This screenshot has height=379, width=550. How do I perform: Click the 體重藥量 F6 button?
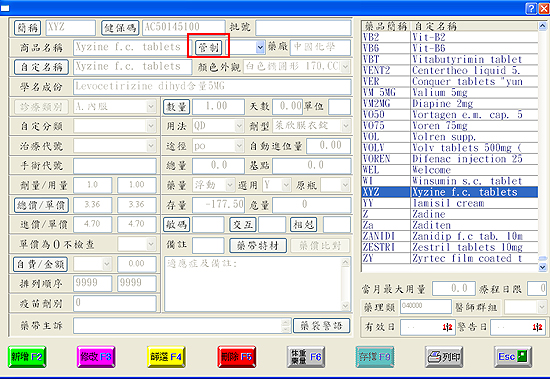pos(306,357)
